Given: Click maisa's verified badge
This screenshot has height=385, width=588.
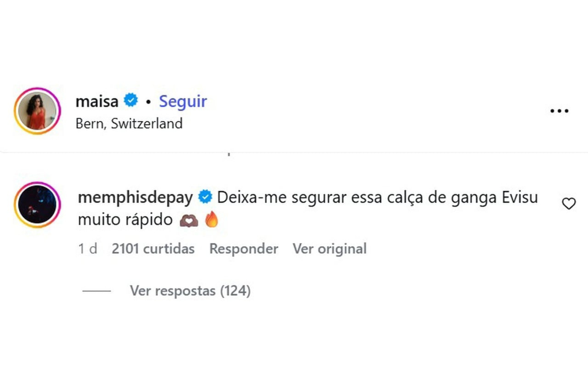Looking at the screenshot, I should click(x=130, y=100).
